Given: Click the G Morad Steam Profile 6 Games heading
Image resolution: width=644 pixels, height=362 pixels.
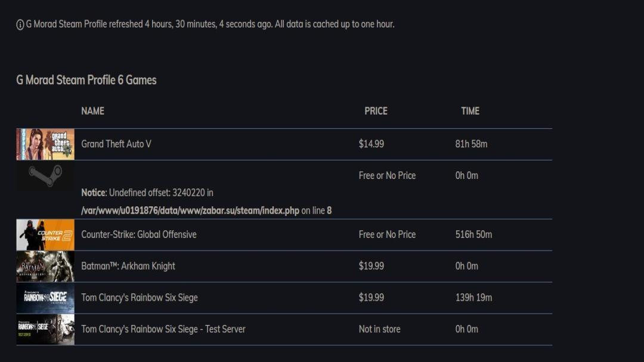Looking at the screenshot, I should click(86, 80).
